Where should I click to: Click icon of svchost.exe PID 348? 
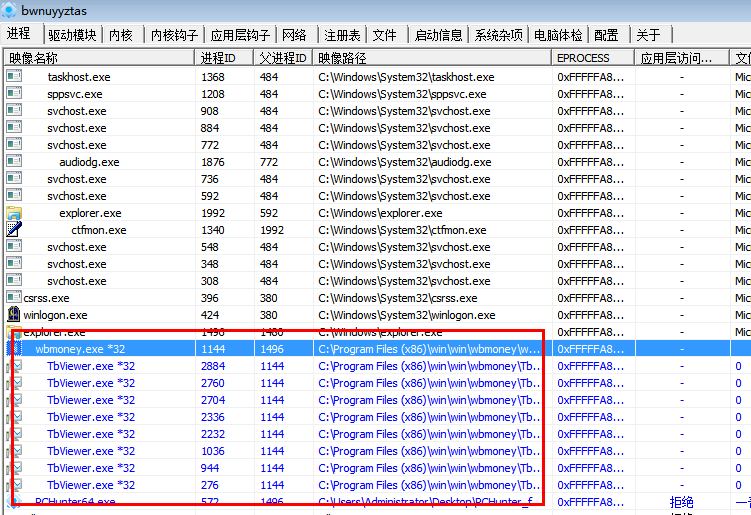coord(14,263)
